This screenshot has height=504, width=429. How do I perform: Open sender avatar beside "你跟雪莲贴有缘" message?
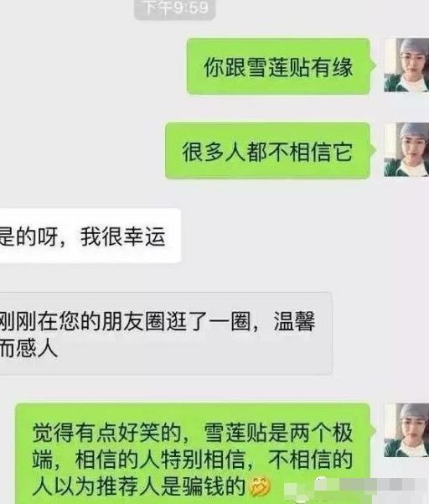pos(406,65)
